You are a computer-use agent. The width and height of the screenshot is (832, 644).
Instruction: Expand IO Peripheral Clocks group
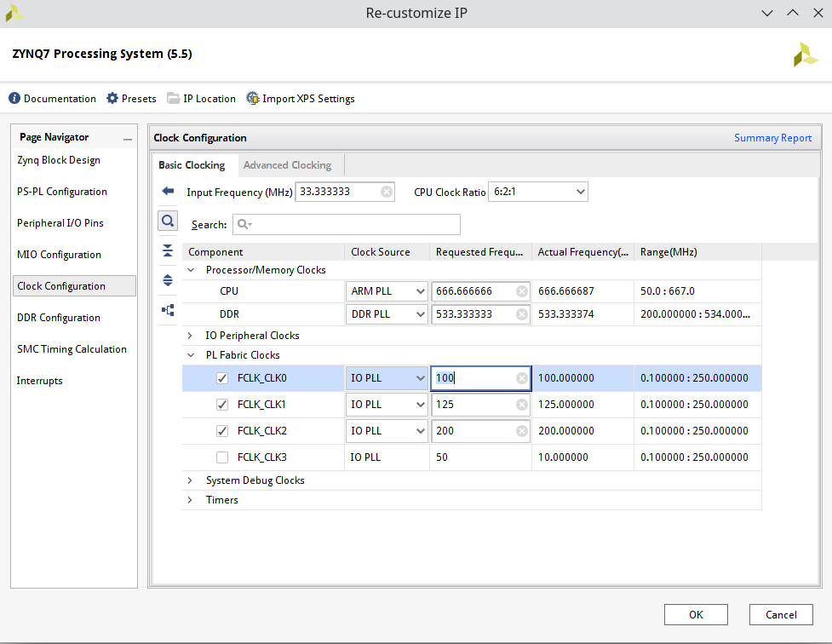pos(190,336)
